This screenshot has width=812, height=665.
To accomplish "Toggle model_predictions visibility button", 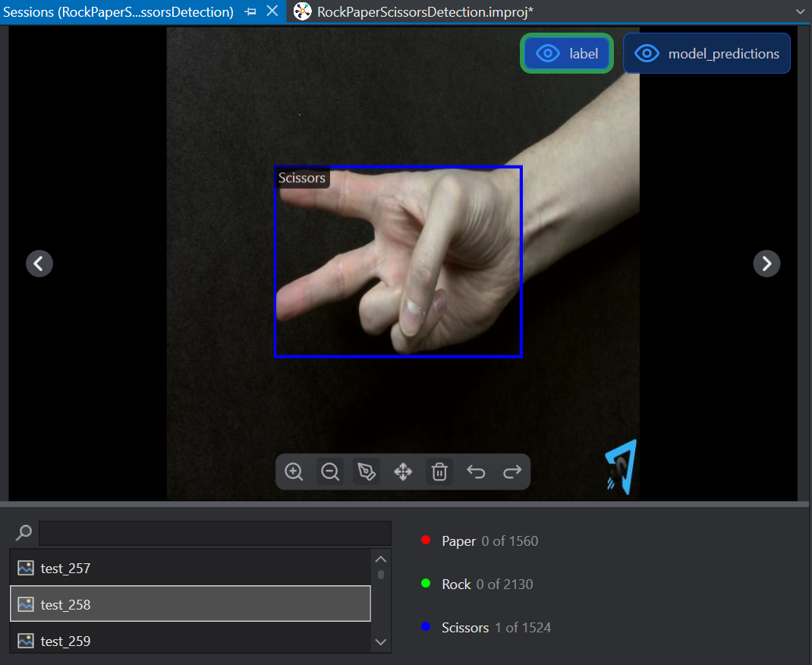I will 707,53.
